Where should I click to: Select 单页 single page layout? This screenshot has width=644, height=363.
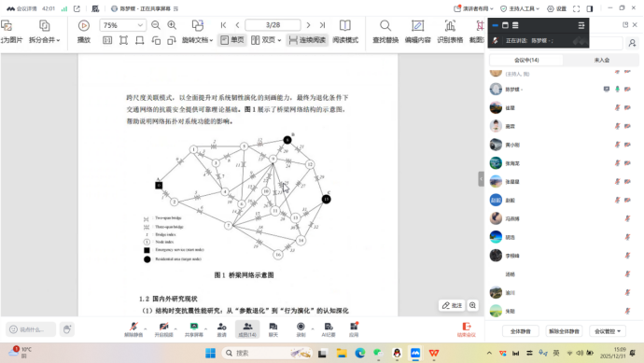[232, 40]
